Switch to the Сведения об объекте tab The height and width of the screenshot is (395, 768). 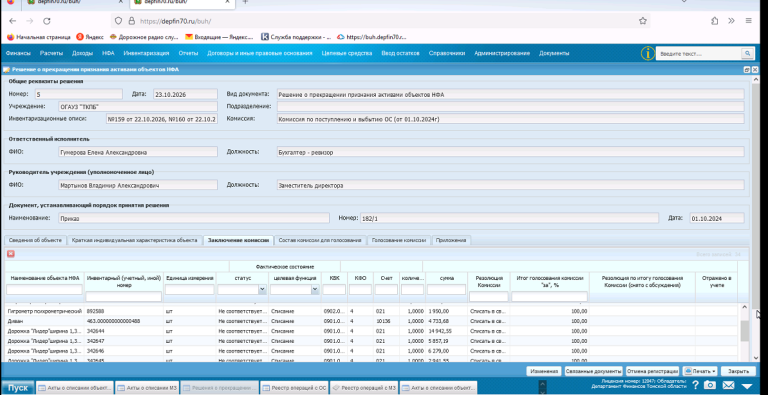pyautogui.click(x=35, y=240)
